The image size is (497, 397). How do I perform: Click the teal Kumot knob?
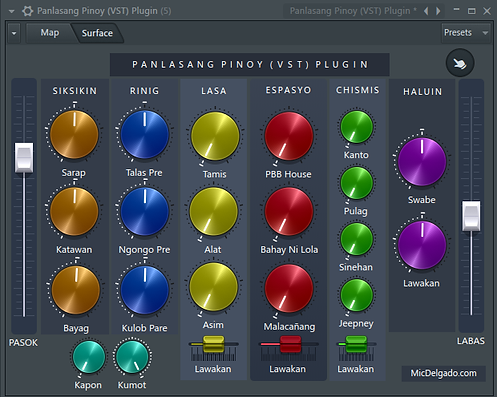pyautogui.click(x=133, y=357)
